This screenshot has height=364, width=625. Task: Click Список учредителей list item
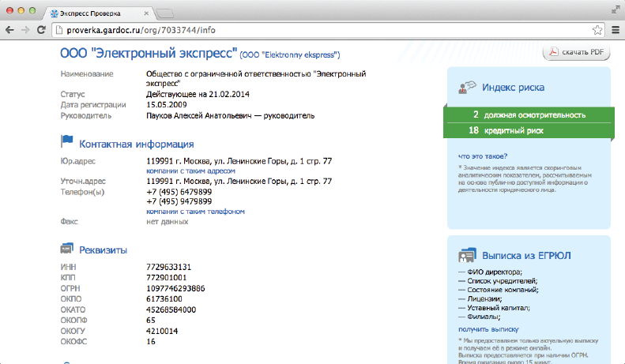click(502, 281)
